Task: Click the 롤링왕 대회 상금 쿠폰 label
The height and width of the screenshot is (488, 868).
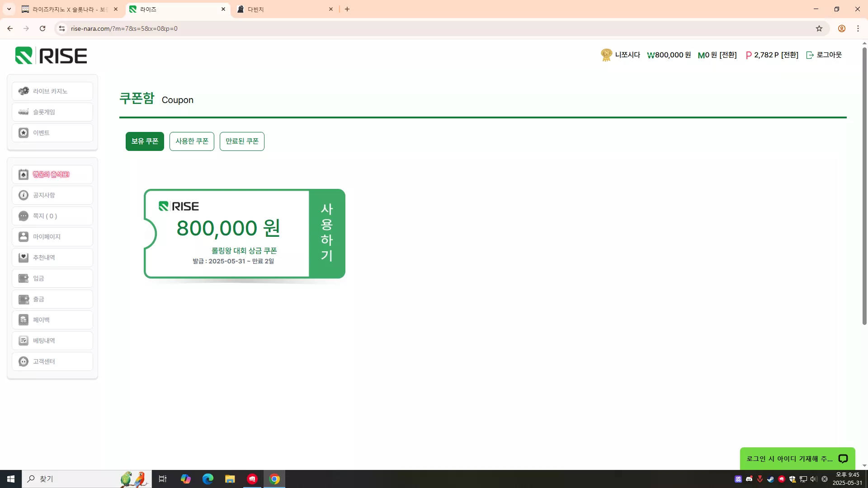Action: 244,251
